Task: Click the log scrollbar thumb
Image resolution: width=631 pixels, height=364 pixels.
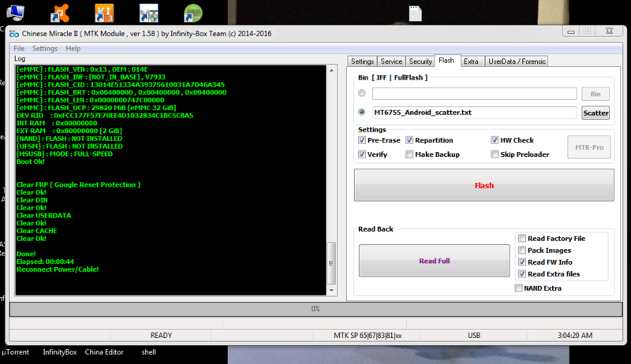Action: (x=331, y=263)
